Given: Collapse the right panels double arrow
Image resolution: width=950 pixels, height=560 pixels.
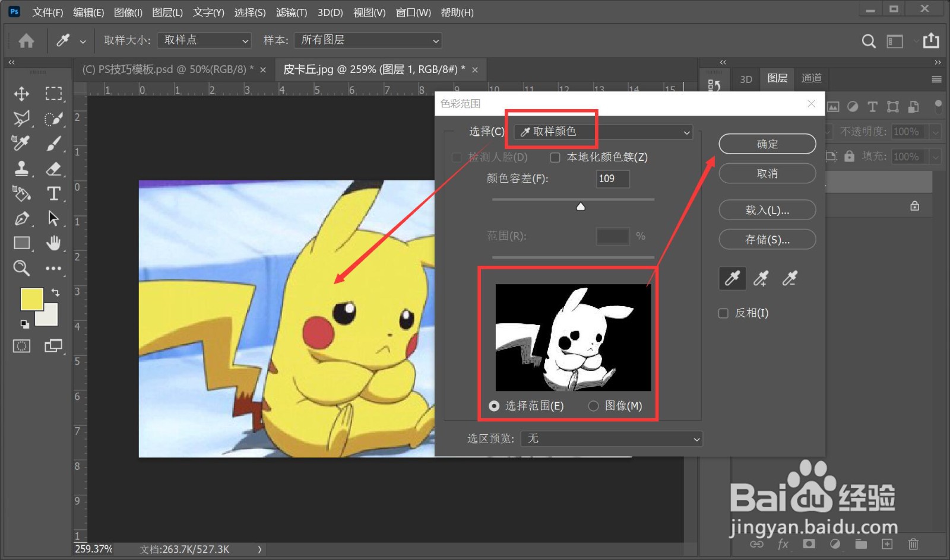Looking at the screenshot, I should click(x=938, y=62).
